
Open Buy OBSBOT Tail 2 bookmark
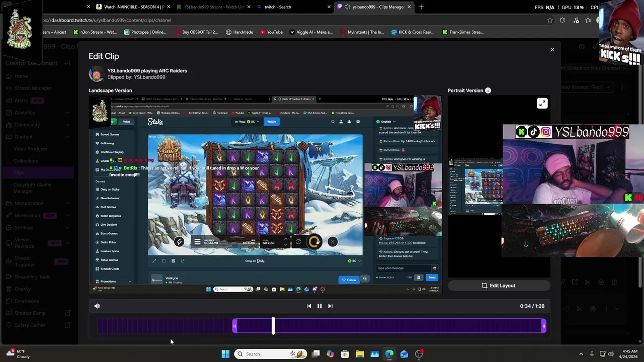coord(196,32)
